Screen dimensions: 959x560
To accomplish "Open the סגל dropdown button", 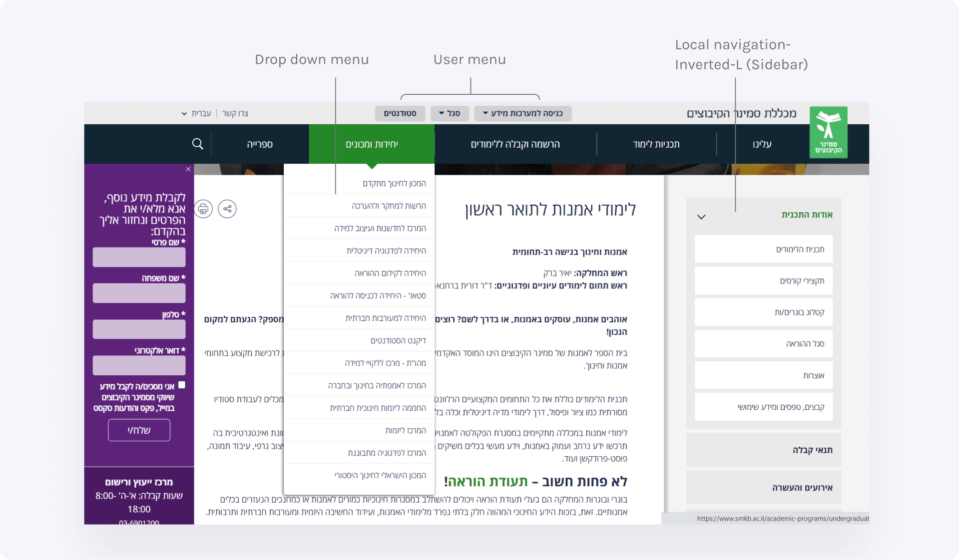I will point(450,113).
